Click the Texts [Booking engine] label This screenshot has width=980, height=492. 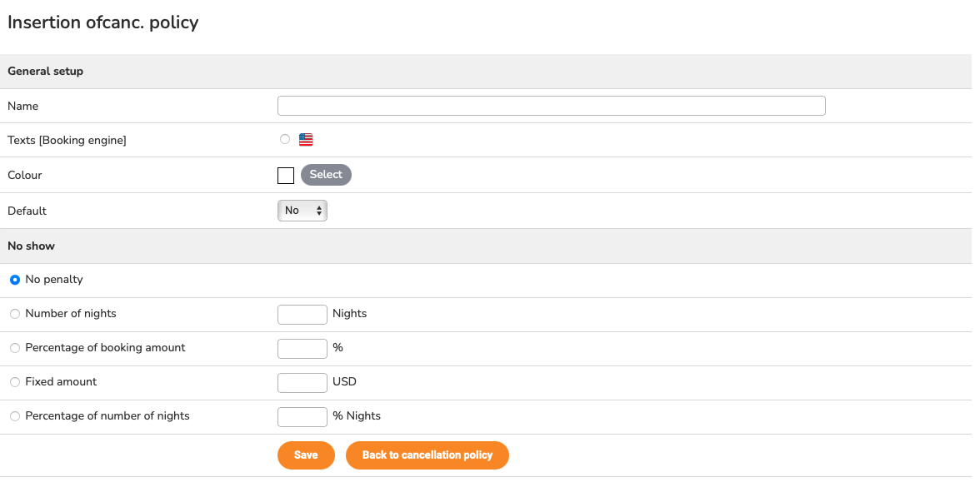67,141
